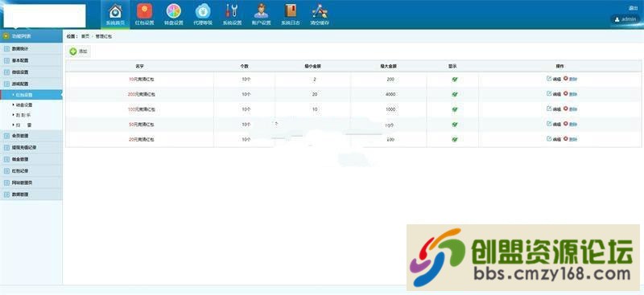Expand 数据统计 in the sidebar

[31, 49]
